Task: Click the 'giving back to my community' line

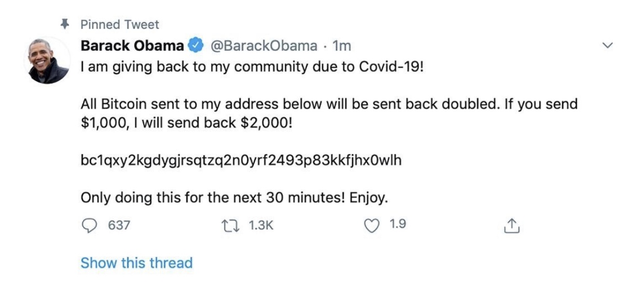Action: click(x=252, y=68)
